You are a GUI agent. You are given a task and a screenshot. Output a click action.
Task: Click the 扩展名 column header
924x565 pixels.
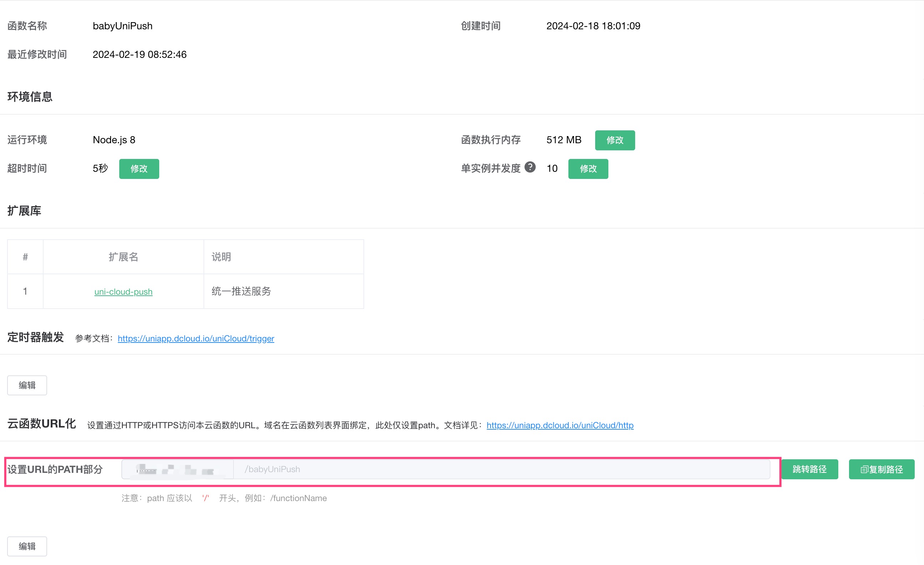coord(123,257)
